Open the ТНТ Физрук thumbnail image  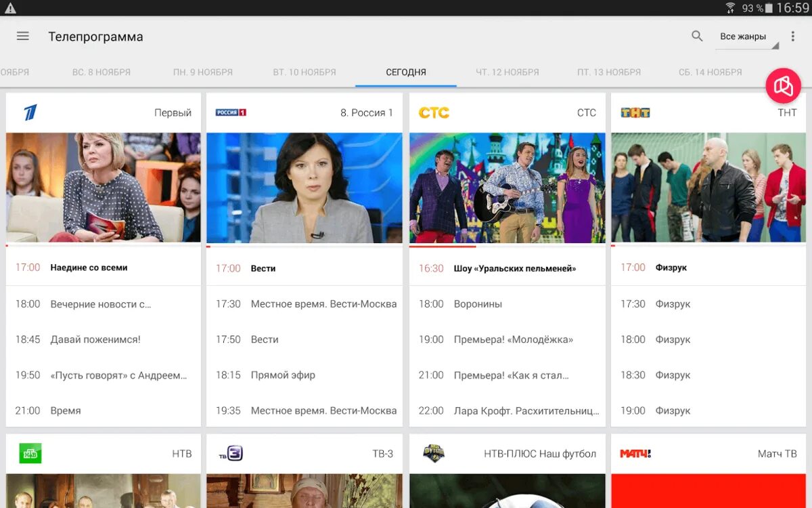[708, 188]
